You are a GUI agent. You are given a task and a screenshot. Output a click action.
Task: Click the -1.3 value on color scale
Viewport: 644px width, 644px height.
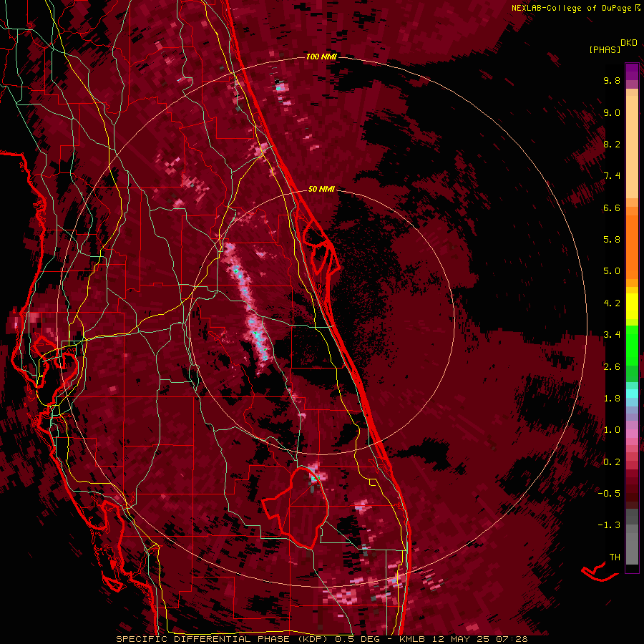609,525
